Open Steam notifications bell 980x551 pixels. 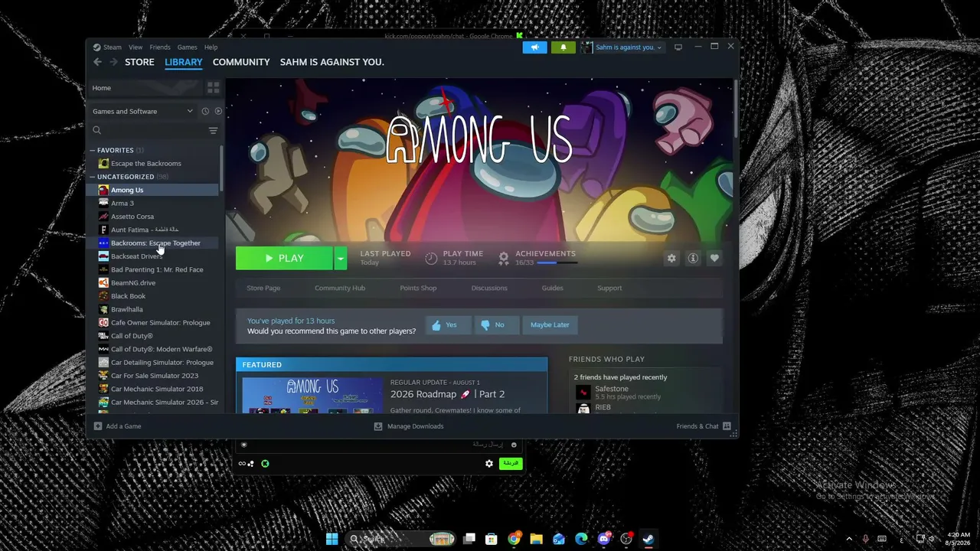[563, 47]
